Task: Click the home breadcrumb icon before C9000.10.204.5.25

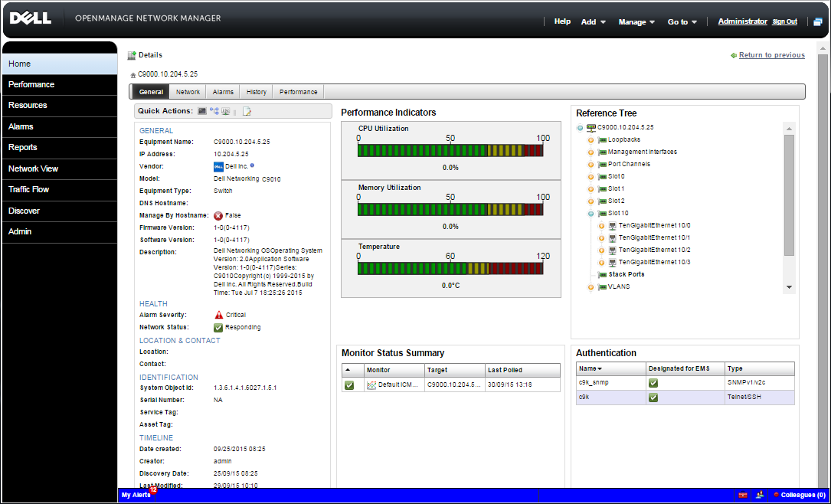Action: click(x=133, y=75)
